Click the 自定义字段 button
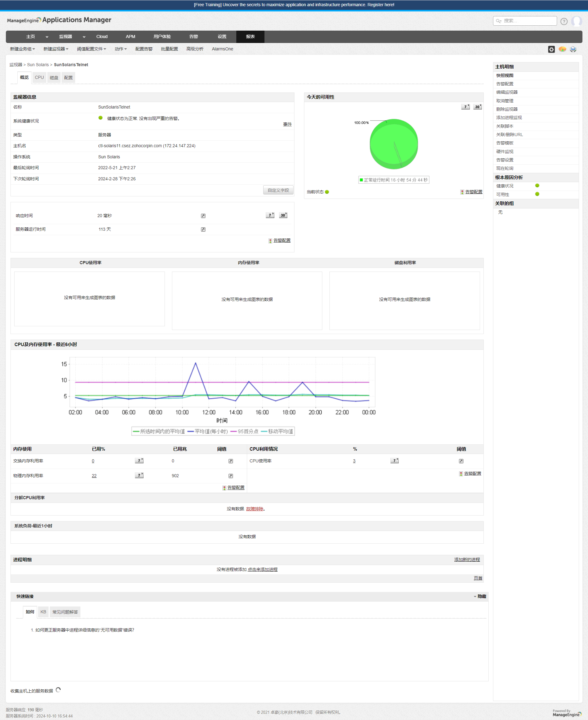The width and height of the screenshot is (588, 720). (x=278, y=190)
